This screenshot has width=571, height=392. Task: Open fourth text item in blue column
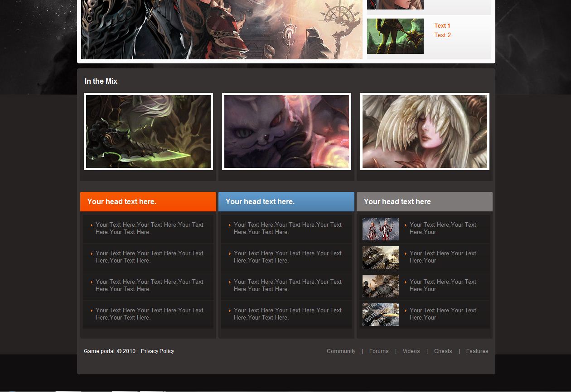287,314
